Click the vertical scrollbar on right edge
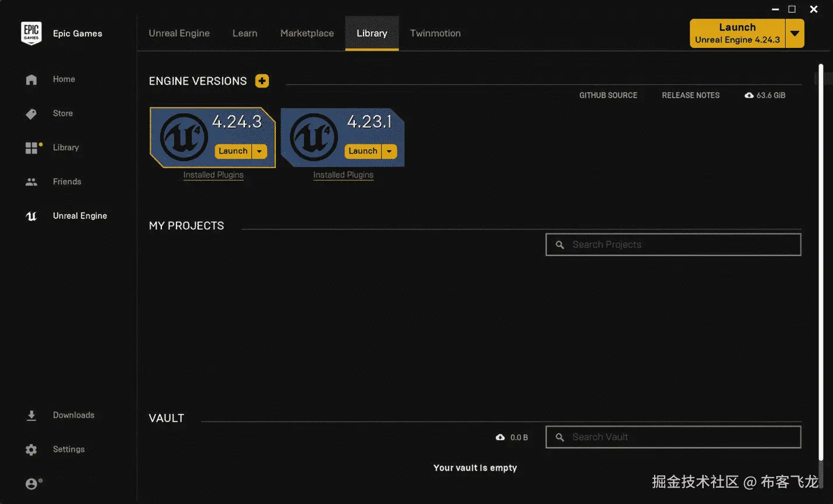833x504 pixels. (821, 263)
